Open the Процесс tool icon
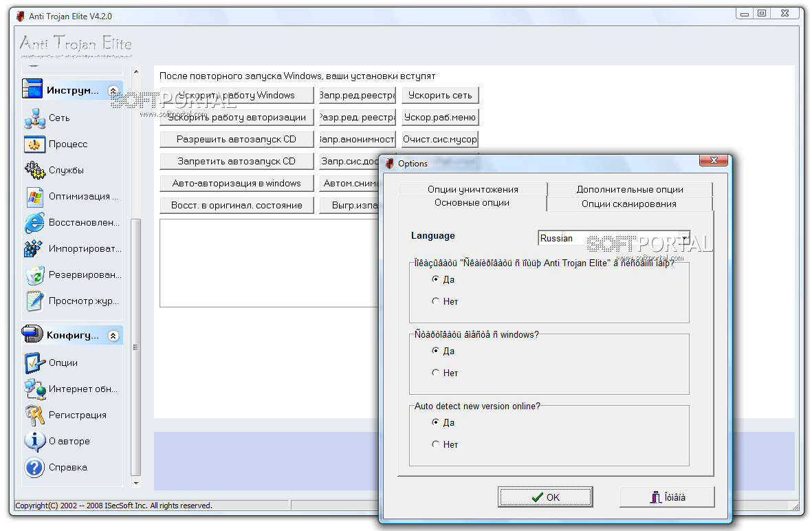The width and height of the screenshot is (812, 531). [34, 144]
